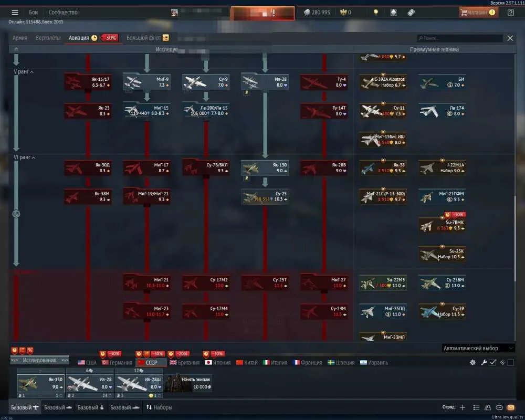Open the Автоматический выбор dropdown
This screenshot has width=525, height=420.
pyautogui.click(x=478, y=348)
